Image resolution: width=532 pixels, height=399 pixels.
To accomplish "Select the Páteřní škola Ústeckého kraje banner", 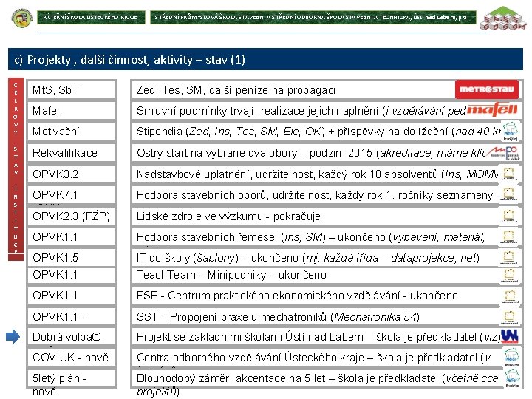I will pos(91,17).
